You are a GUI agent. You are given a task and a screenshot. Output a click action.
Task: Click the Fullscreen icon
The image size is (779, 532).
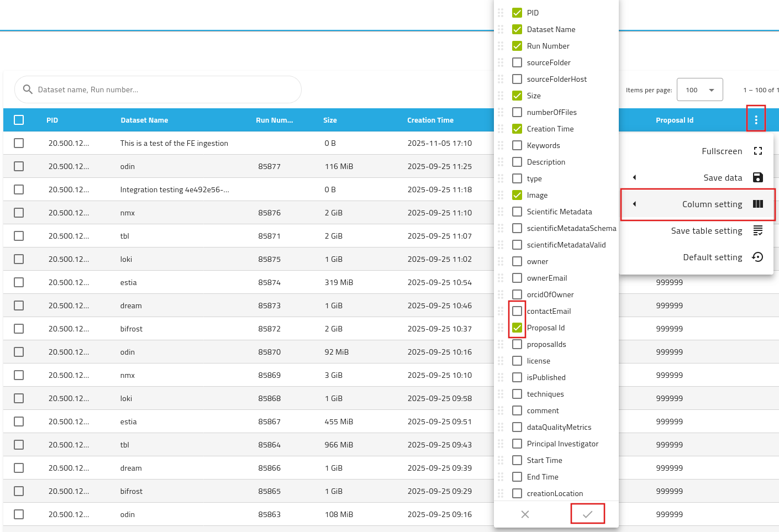(x=757, y=151)
